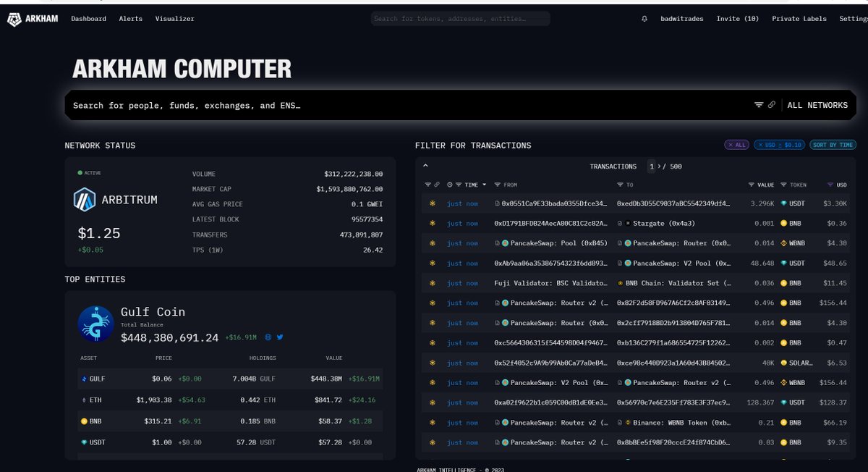Collapse the transactions panel with chevron
This screenshot has width=868, height=472.
pos(427,167)
